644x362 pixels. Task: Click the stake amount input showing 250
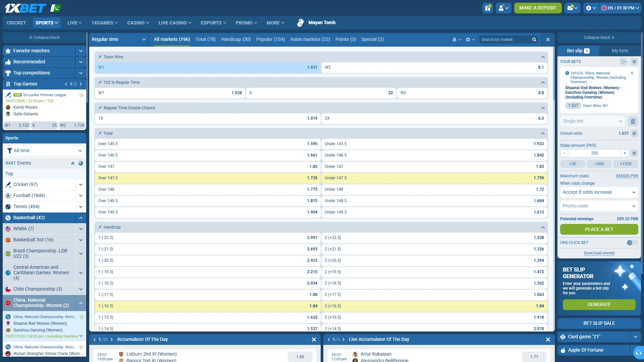click(x=594, y=153)
